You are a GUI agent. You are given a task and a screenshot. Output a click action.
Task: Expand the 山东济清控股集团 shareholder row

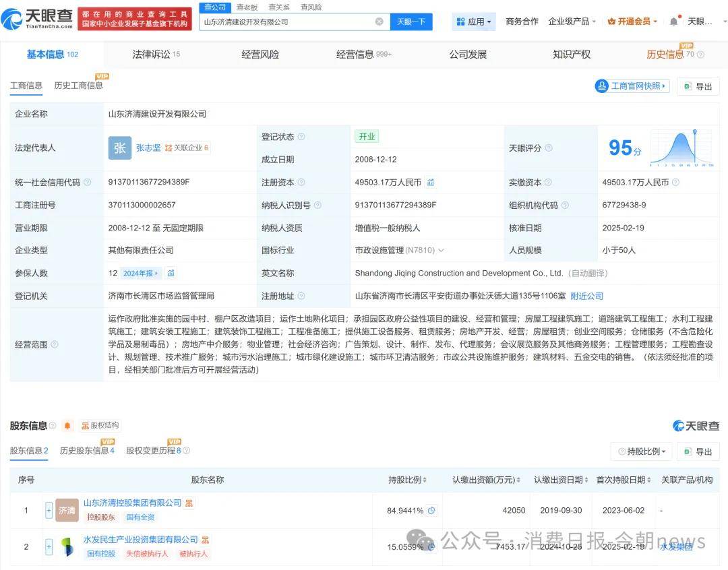click(49, 510)
